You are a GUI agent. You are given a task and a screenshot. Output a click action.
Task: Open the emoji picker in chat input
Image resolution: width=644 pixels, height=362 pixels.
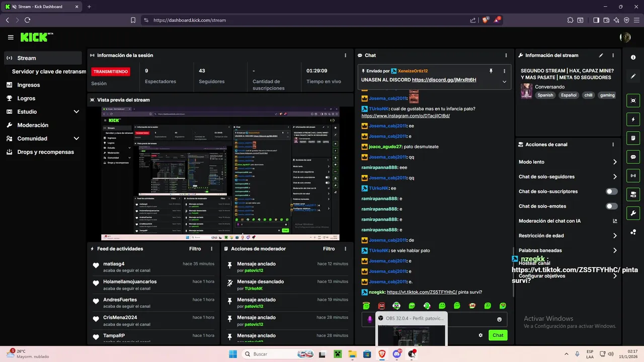pyautogui.click(x=499, y=319)
